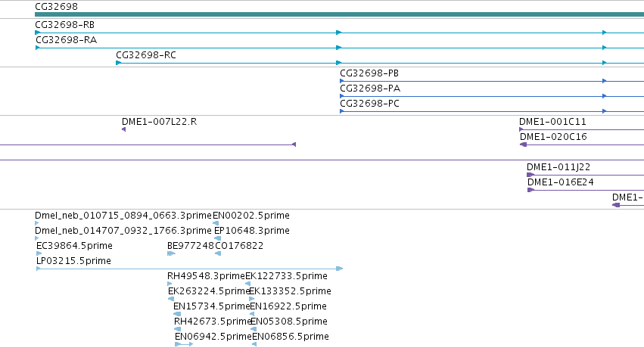Click the arrow glyph under EN15734.5prime
The image size is (644, 348).
point(177,314)
